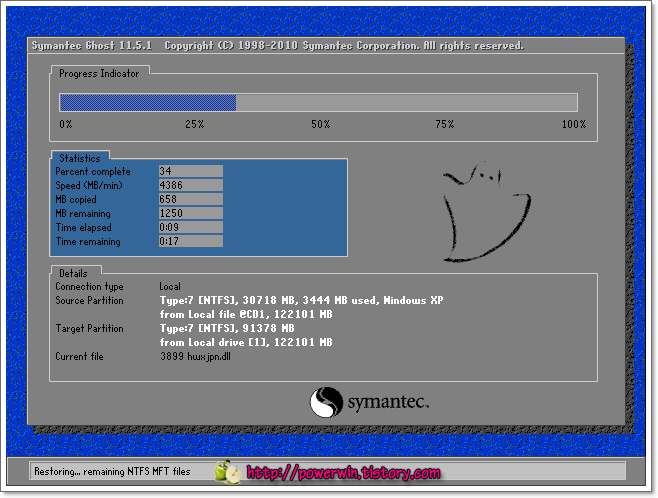Viewport: 658px width, 498px height.
Task: Click the Time elapsed label
Action: (x=84, y=227)
